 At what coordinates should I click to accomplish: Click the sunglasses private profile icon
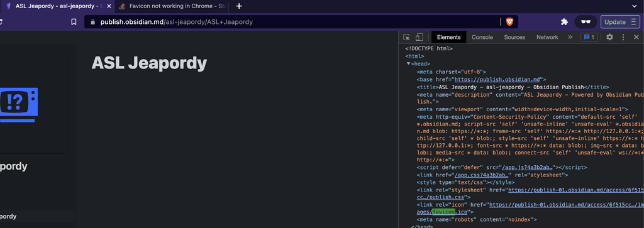[x=586, y=22]
